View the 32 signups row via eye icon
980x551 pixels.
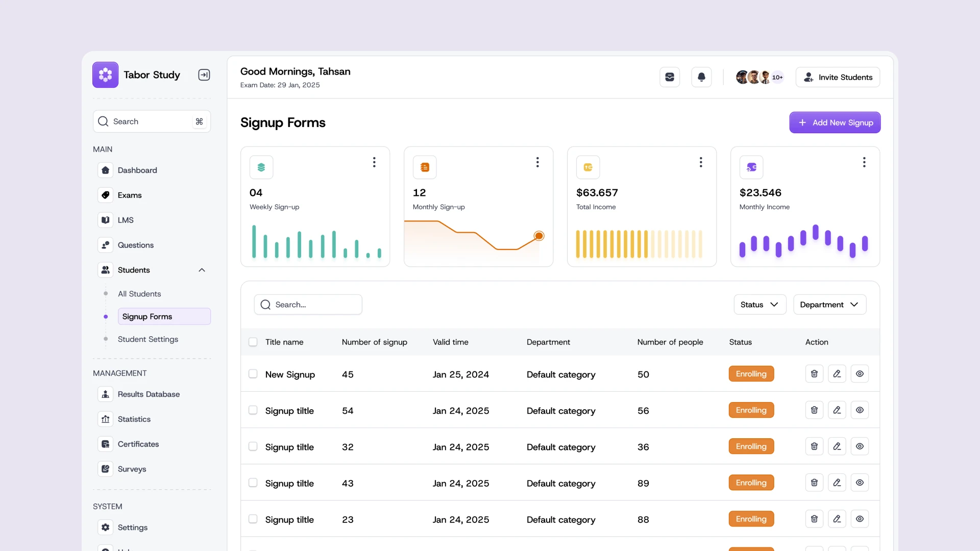point(860,446)
